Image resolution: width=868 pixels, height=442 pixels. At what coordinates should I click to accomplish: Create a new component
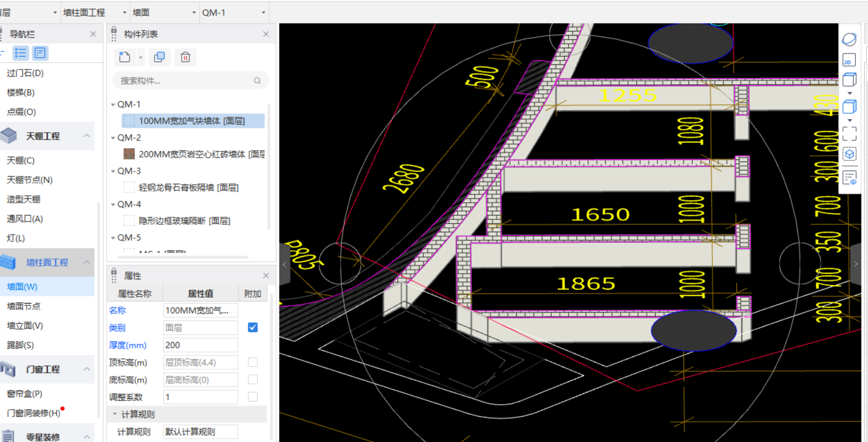125,57
